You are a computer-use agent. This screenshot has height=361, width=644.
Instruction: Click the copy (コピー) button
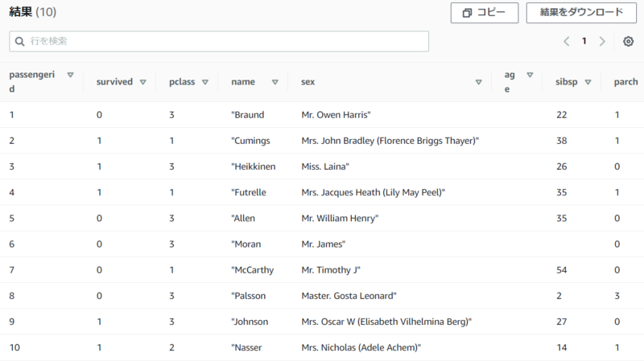coord(485,13)
